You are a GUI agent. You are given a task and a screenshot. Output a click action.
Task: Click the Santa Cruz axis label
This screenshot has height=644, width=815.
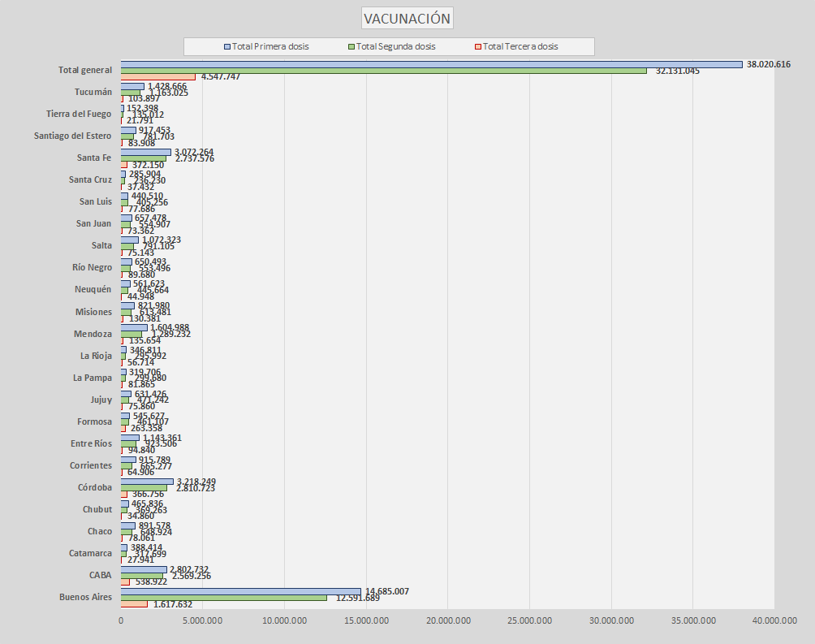pos(90,179)
